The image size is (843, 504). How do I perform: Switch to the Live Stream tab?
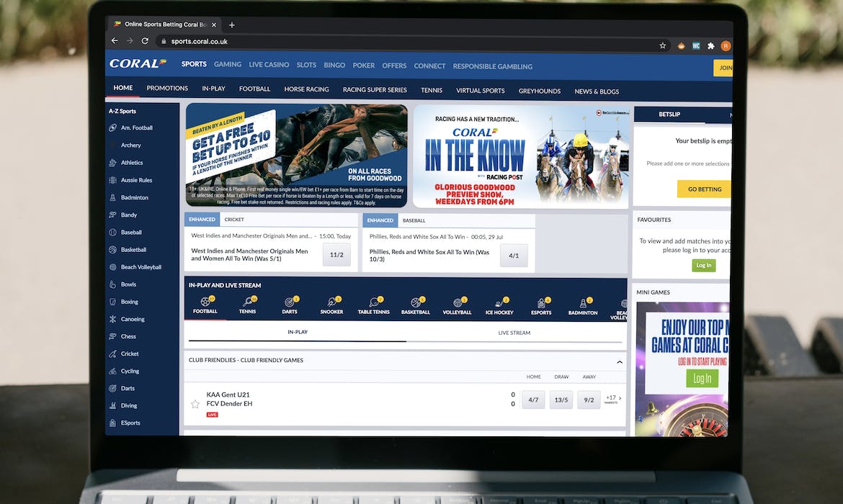click(514, 333)
